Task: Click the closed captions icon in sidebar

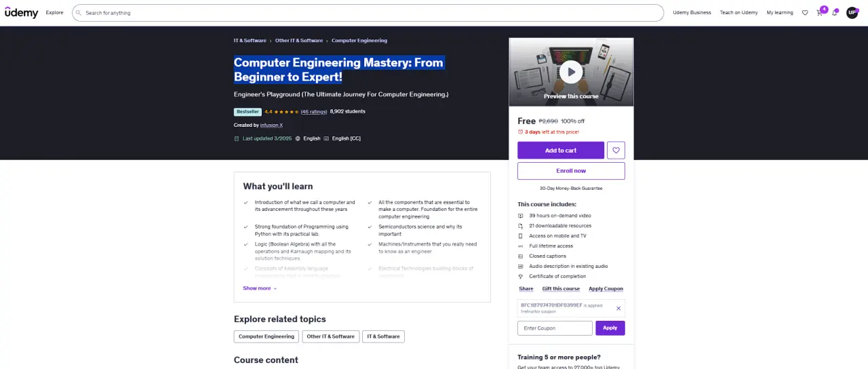Action: coord(521,256)
